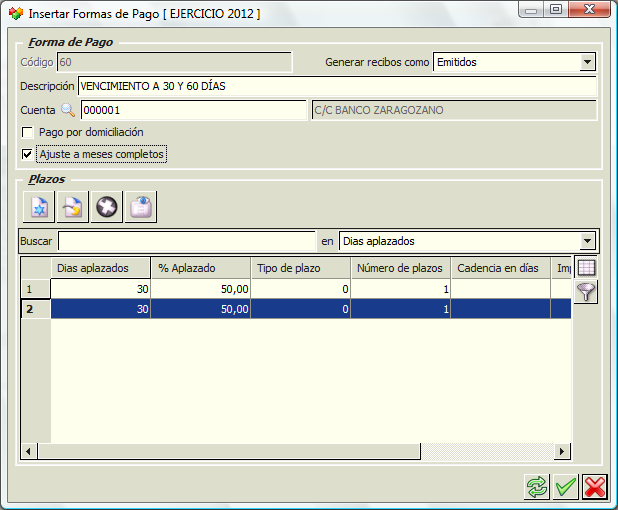Sort by Dias aplazados column header
Image resolution: width=618 pixels, height=510 pixels.
coord(101,268)
